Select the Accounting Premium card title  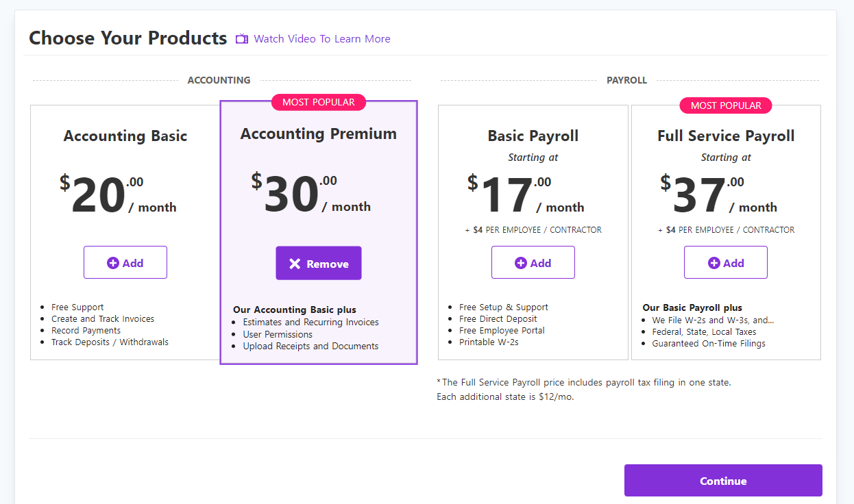coord(319,134)
